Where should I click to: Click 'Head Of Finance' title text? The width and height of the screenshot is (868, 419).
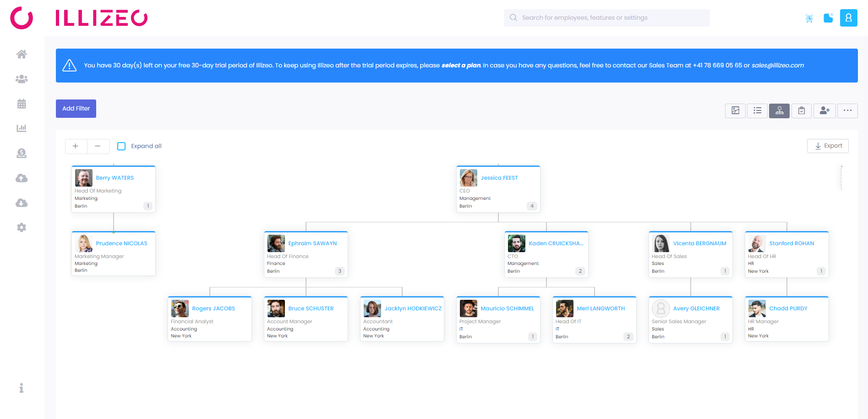click(288, 256)
